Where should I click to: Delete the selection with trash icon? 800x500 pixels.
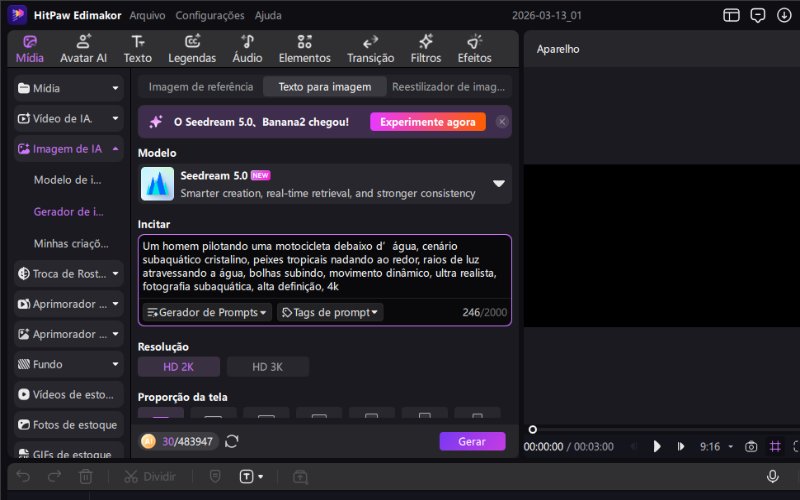click(x=85, y=477)
